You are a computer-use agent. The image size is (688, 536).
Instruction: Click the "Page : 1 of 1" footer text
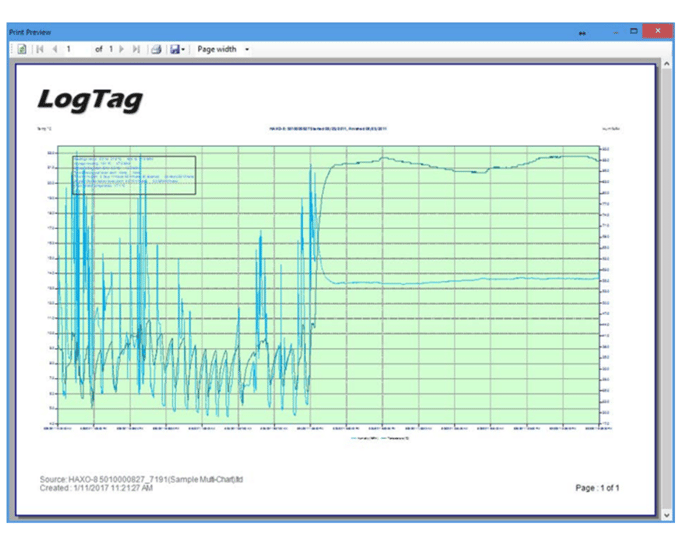tap(597, 488)
